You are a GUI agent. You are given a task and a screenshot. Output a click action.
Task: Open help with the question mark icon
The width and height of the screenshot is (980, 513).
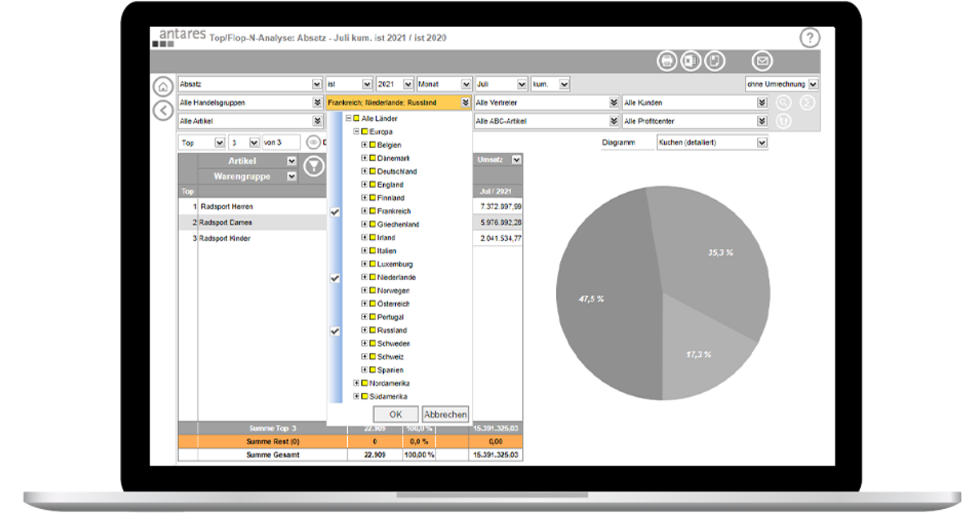tap(808, 36)
